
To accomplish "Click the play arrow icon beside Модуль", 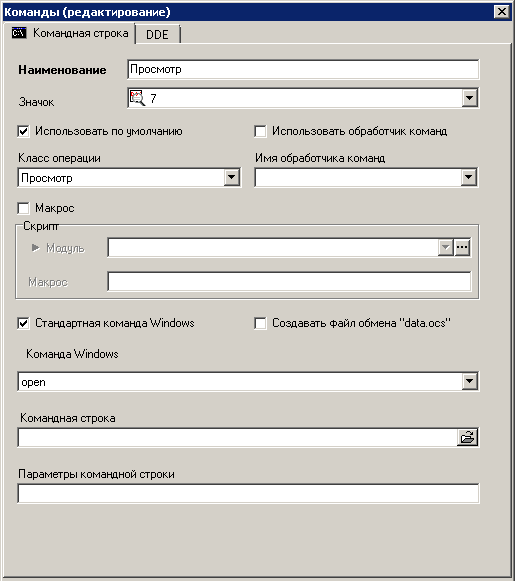I will pyautogui.click(x=36, y=247).
